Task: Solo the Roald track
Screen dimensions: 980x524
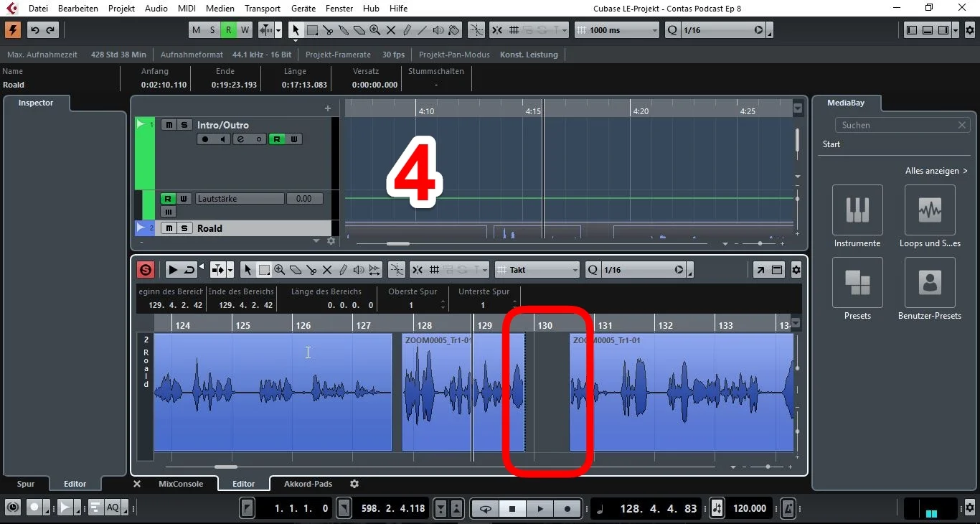Action: pyautogui.click(x=184, y=228)
